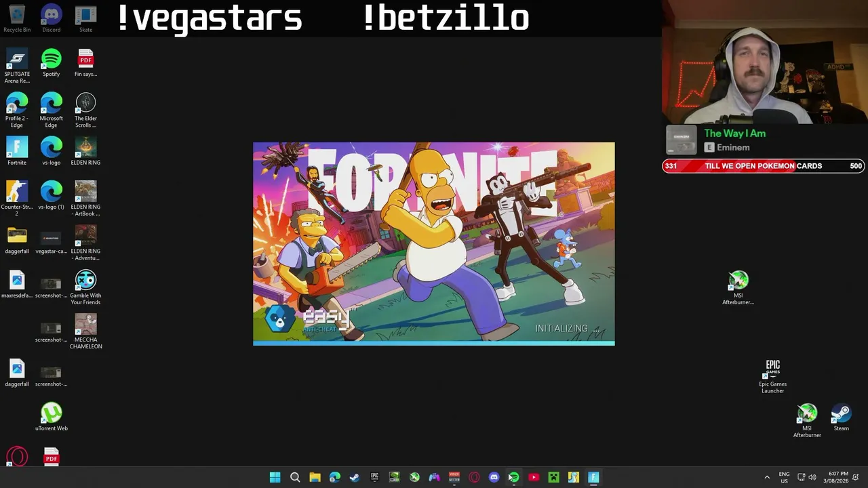Select the Fortnite desktop shortcut
Screen dimensions: 868x488
[x=17, y=151]
